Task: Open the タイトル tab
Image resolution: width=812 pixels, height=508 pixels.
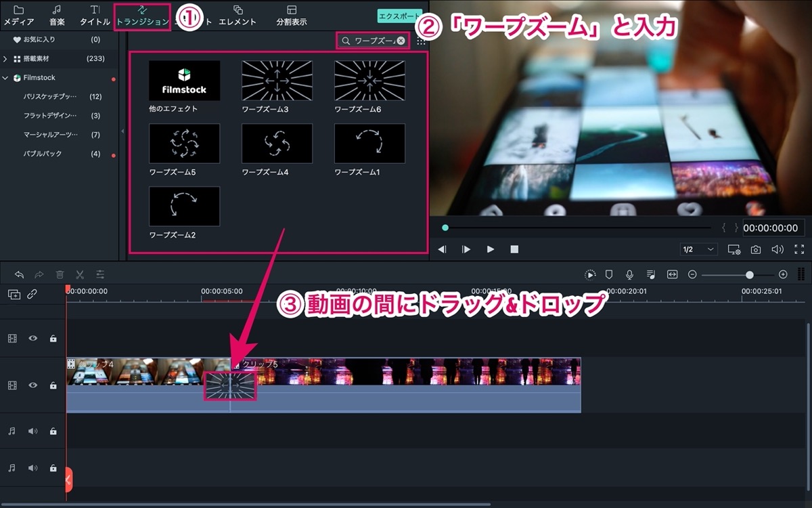Action: 95,16
